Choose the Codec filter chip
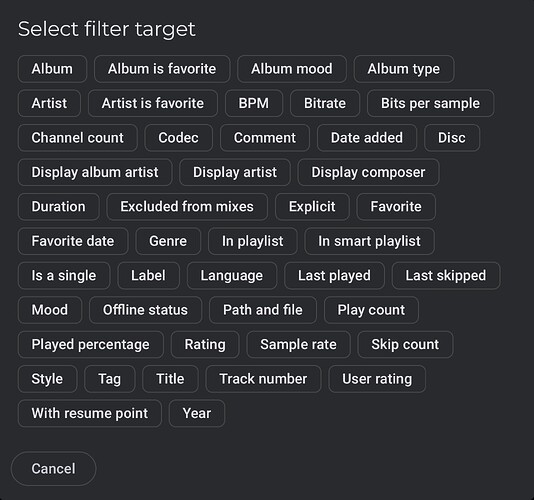The image size is (534, 500). coord(178,138)
